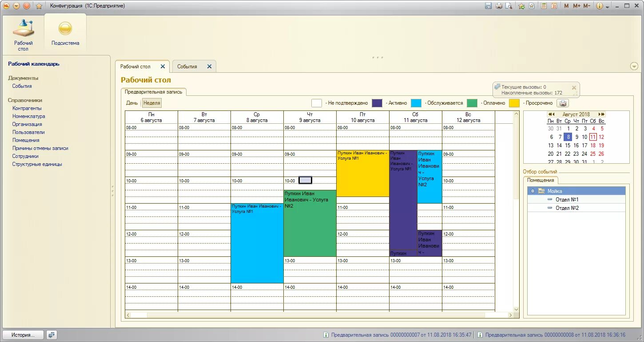Screen dimensions: 644x342
Task: Open Сотрудники catalog link
Action: coord(25,156)
